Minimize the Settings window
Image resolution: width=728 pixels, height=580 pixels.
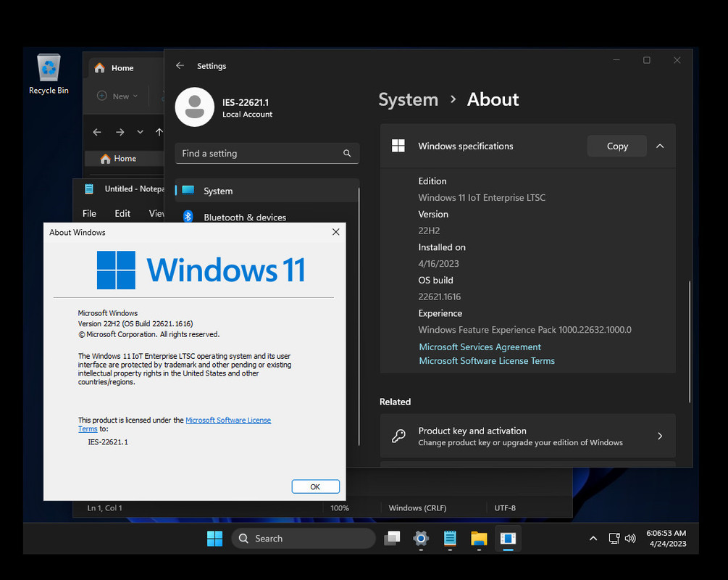616,60
